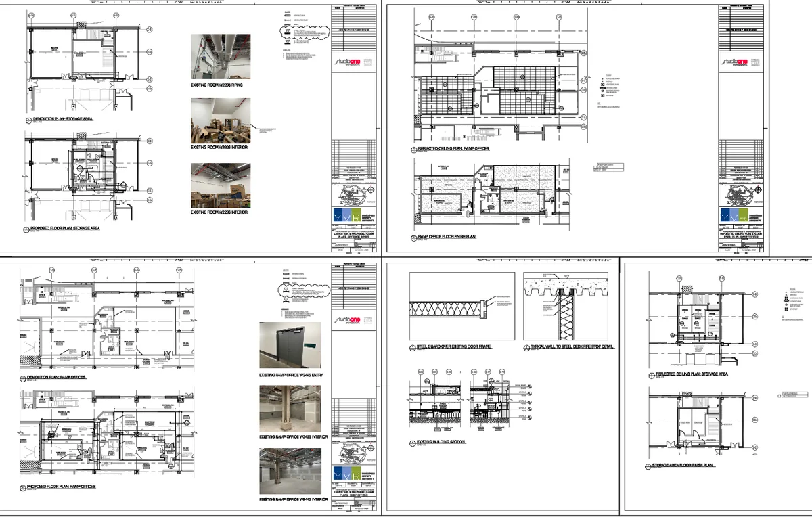Viewport: 812px width, 517px height.
Task: Select the 'EXISTING ROOM W2295 PIPING' caption
Action: (x=218, y=86)
